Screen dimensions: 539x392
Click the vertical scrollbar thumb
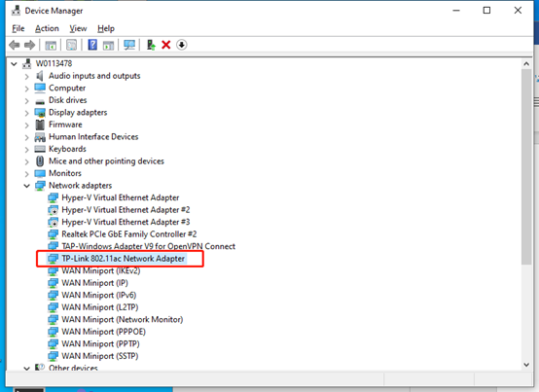coord(526,166)
